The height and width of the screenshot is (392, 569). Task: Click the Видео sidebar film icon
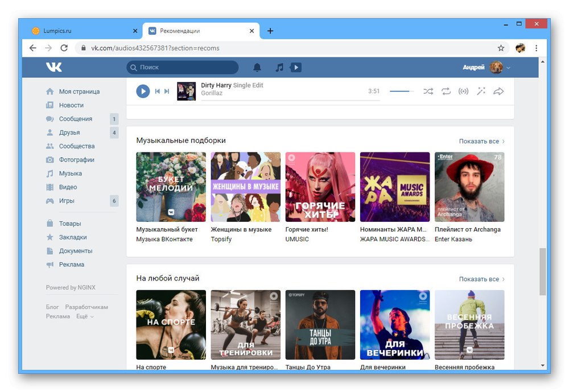pos(50,187)
